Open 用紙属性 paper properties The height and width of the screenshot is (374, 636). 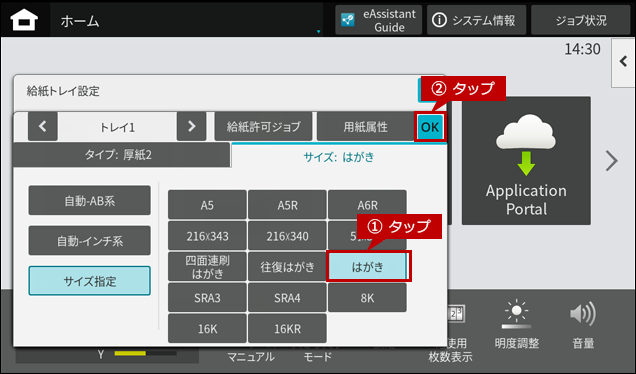pos(365,127)
